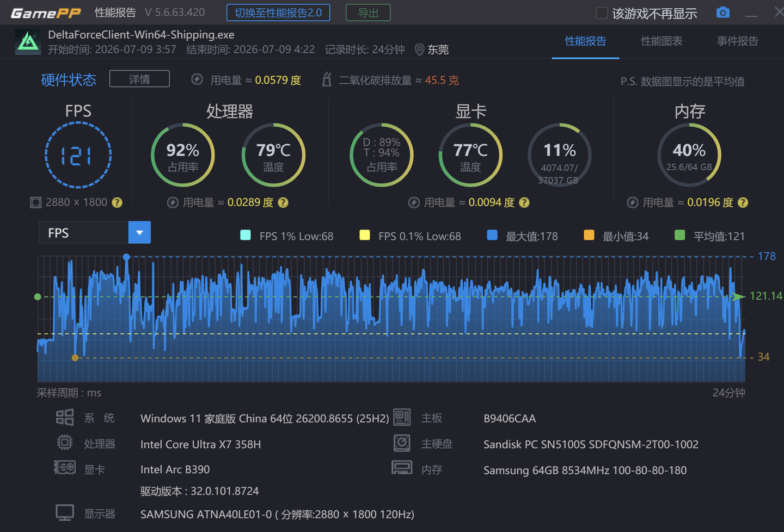The image size is (784, 532).
Task: Toggle the 该游戏不再显示 checkbox
Action: click(x=602, y=13)
